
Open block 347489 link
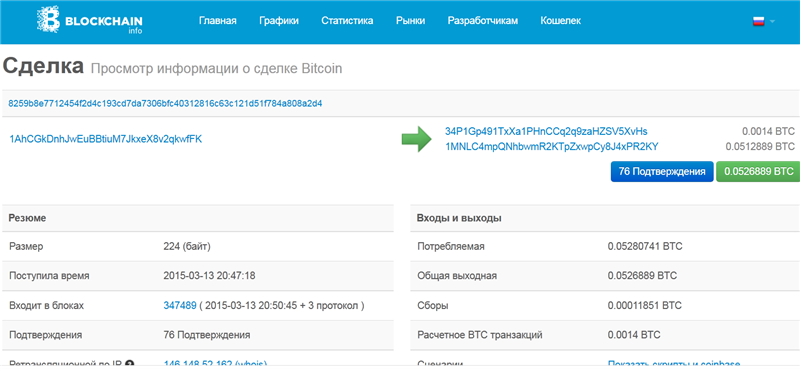coord(180,306)
